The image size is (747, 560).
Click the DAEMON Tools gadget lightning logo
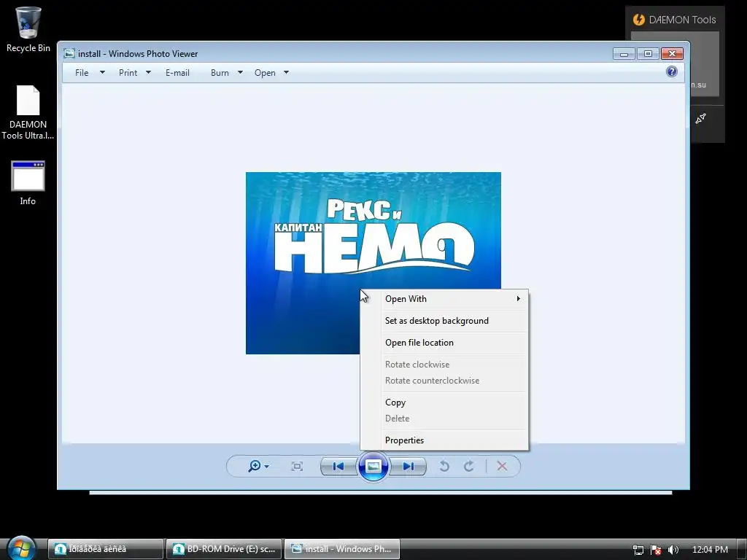click(x=639, y=20)
